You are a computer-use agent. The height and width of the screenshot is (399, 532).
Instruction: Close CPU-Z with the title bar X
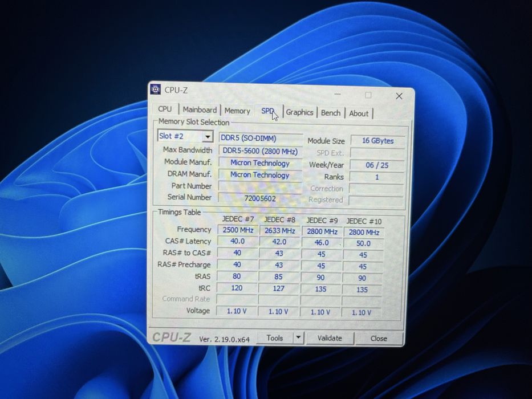coord(399,96)
